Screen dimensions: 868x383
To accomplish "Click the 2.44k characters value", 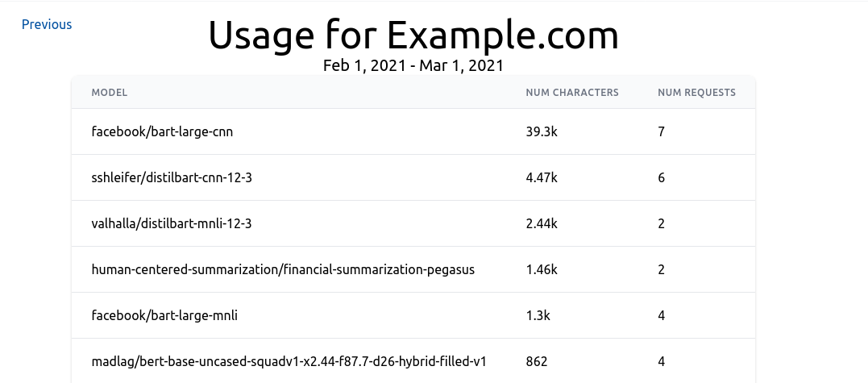I will pyautogui.click(x=542, y=223).
